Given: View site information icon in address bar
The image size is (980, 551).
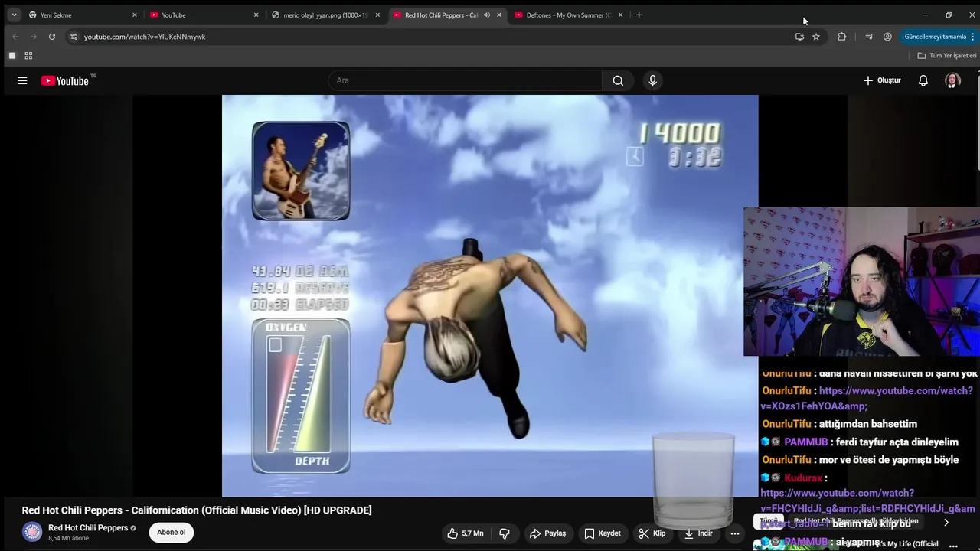Looking at the screenshot, I should point(73,37).
